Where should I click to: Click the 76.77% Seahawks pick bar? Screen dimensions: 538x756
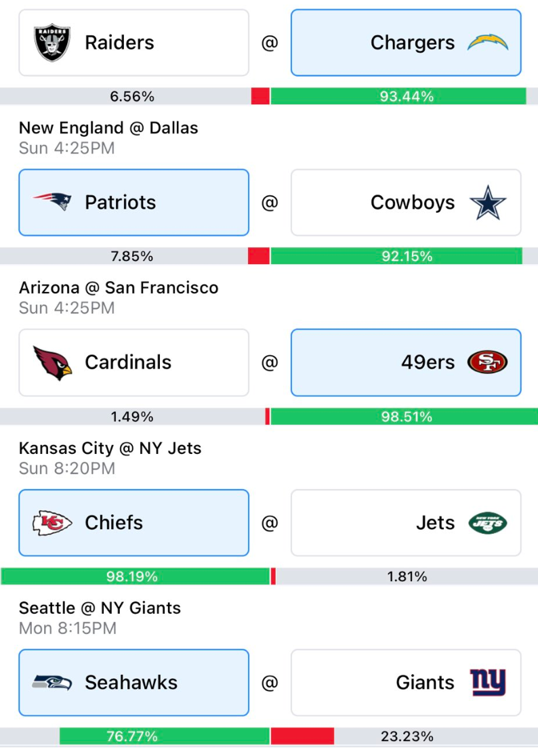coord(165,736)
